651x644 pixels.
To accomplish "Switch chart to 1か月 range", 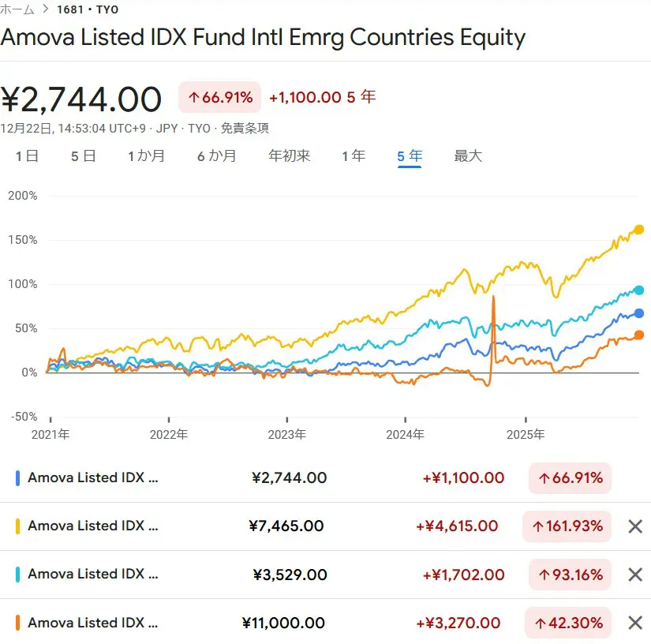I will point(146,156).
